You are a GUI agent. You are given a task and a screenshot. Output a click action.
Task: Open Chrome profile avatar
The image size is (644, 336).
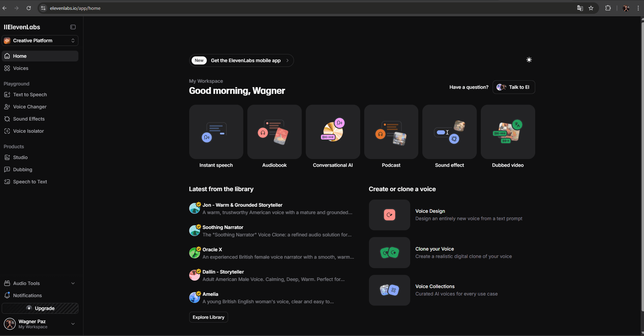[x=626, y=8]
